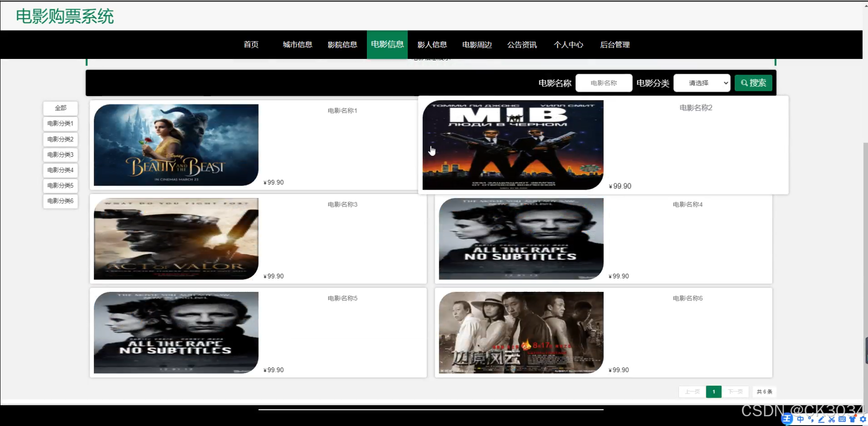Image resolution: width=868 pixels, height=426 pixels.
Task: Open the 个人中心 nav item
Action: pyautogui.click(x=568, y=45)
